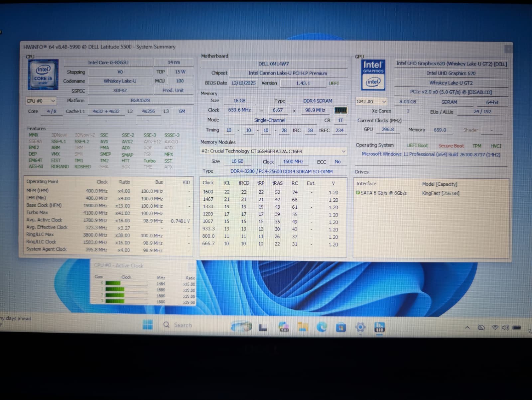Viewport: 532px width, 400px height.
Task: Click the DDR4 SDRAM memory type value
Action: pyautogui.click(x=318, y=101)
